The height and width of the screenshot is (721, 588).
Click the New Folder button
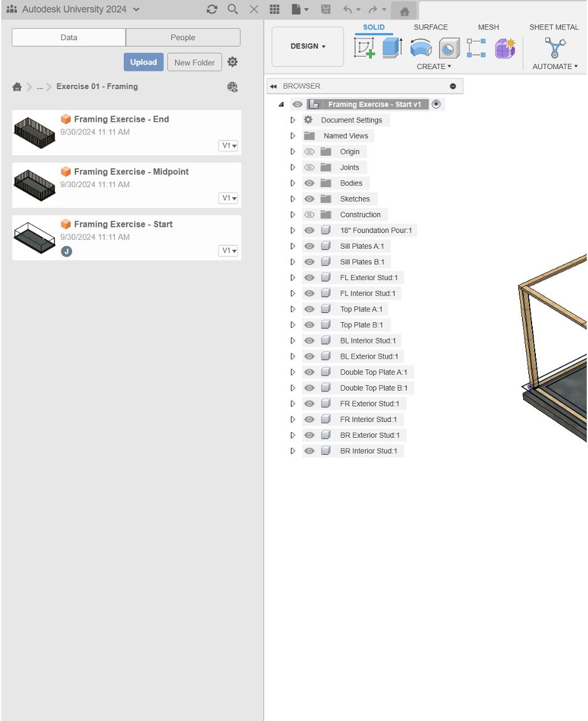pos(194,62)
